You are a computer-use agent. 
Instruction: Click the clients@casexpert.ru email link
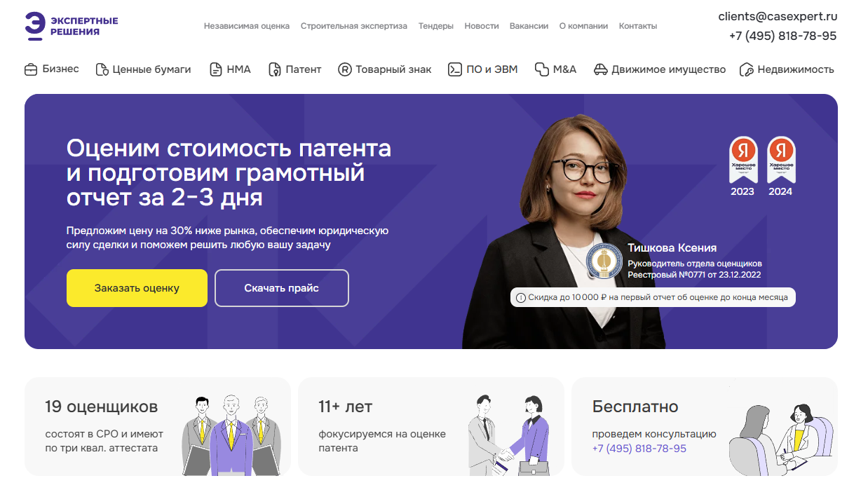coord(778,16)
